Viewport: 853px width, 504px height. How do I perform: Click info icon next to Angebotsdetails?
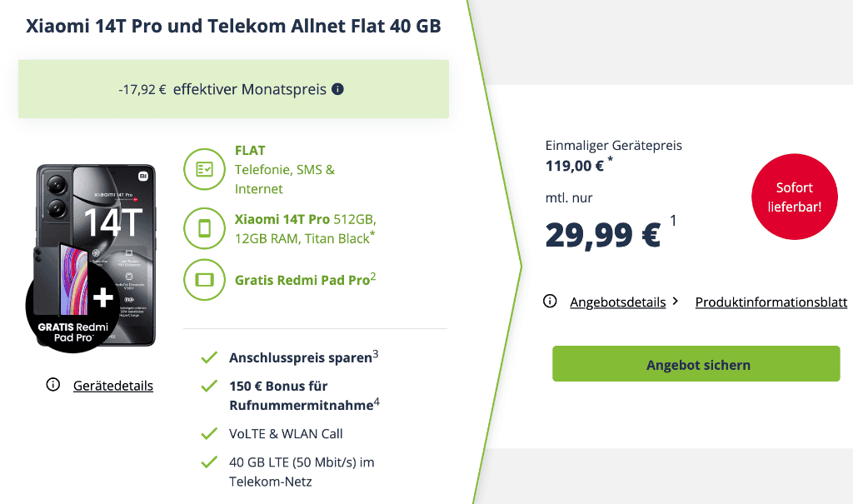pos(550,302)
